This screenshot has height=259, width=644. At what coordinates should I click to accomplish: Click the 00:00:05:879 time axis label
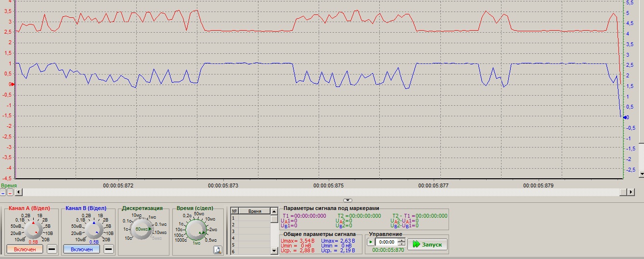[x=539, y=185]
